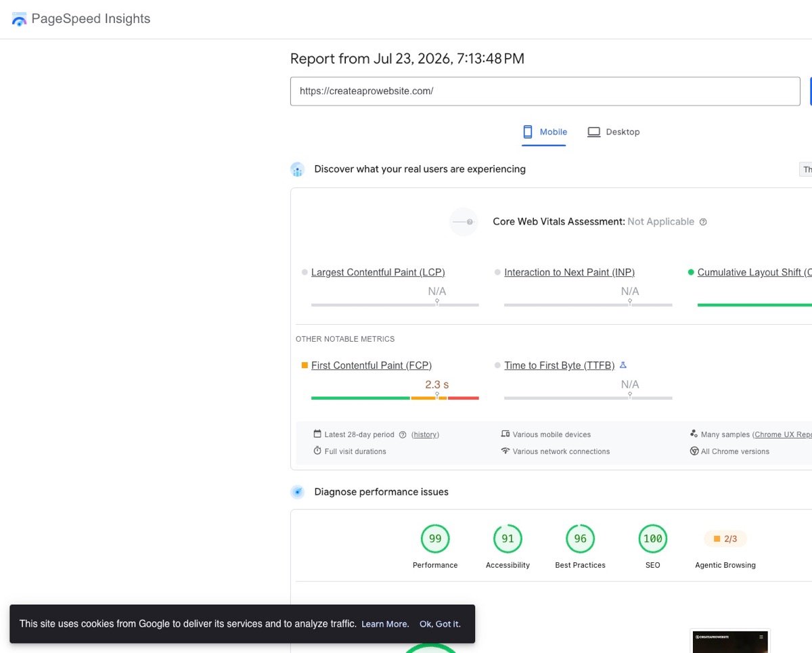This screenshot has width=812, height=653.
Task: Click the stopwatch icon by Full visit durations
Action: click(317, 451)
